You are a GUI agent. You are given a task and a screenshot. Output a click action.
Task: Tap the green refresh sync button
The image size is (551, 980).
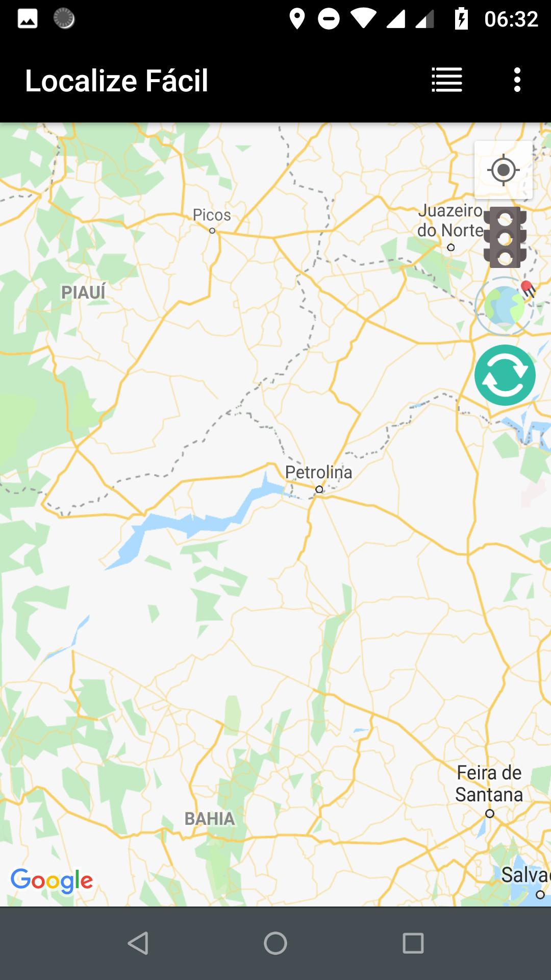pyautogui.click(x=505, y=375)
